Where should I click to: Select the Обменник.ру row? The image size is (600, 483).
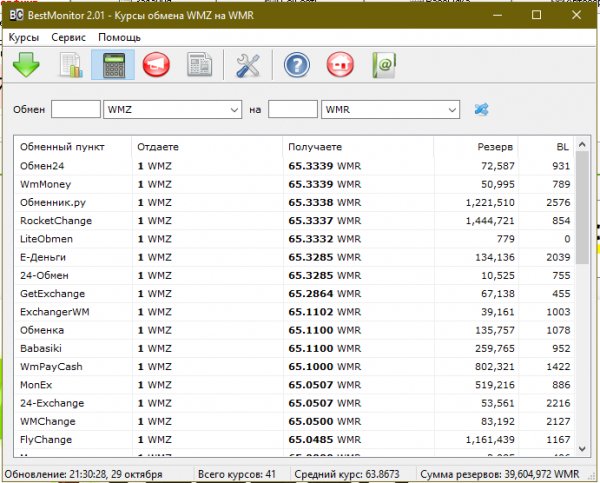[x=295, y=202]
